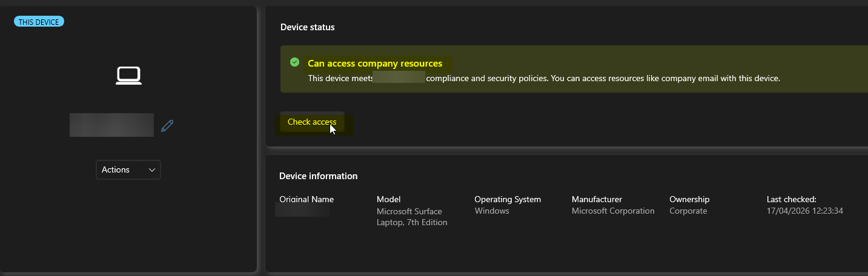Click the Model column label
This screenshot has width=868, height=276.
[388, 199]
